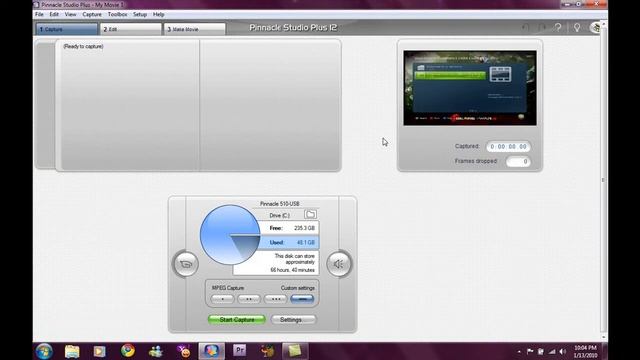Image resolution: width=640 pixels, height=360 pixels.
Task: Switch to the 3 Make Movie tab
Action: (x=195, y=29)
